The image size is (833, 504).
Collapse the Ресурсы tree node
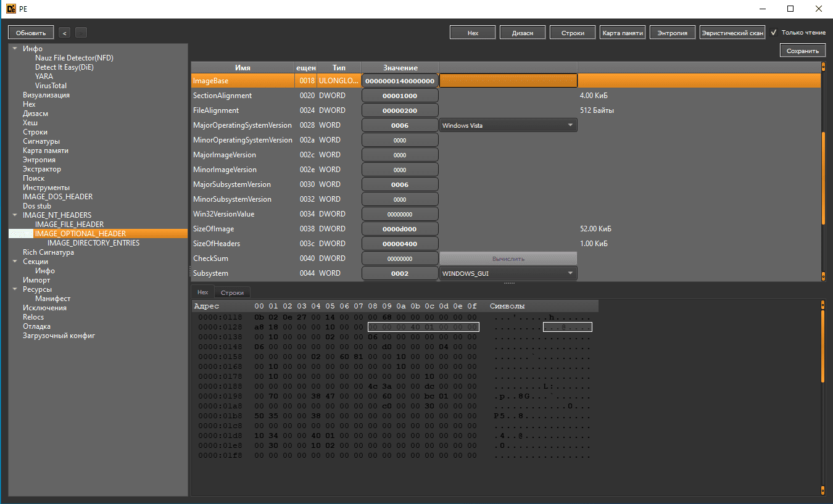point(15,289)
